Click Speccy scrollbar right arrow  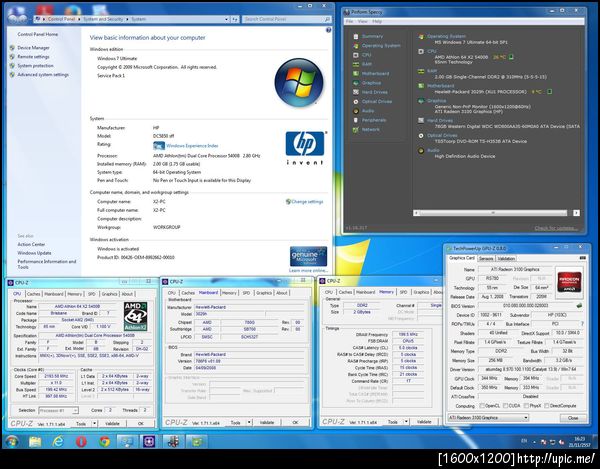pyautogui.click(x=576, y=213)
